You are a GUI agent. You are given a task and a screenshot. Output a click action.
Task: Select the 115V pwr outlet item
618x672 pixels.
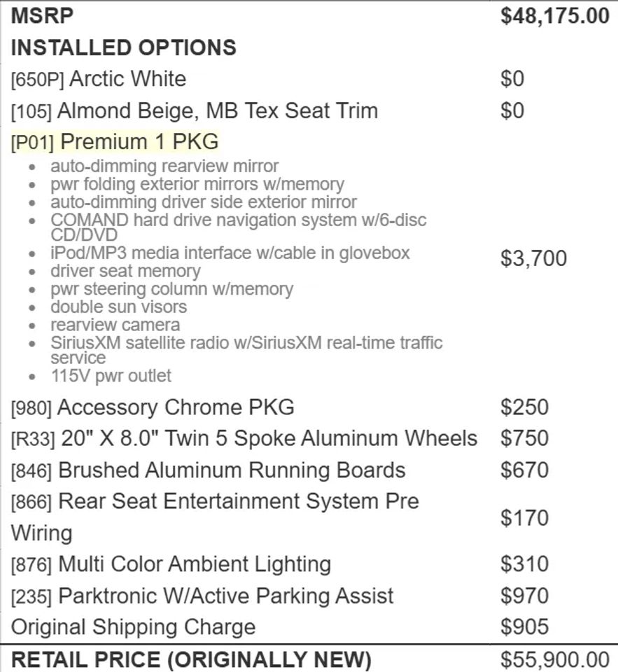click(x=111, y=376)
